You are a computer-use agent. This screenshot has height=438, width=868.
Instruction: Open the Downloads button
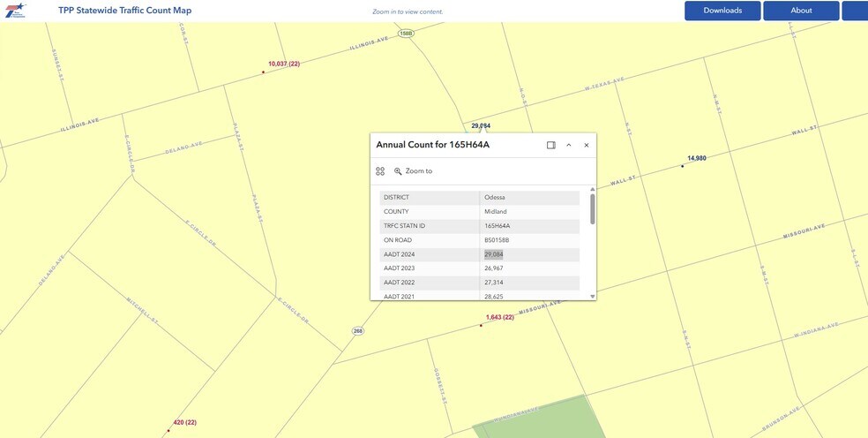coord(722,11)
